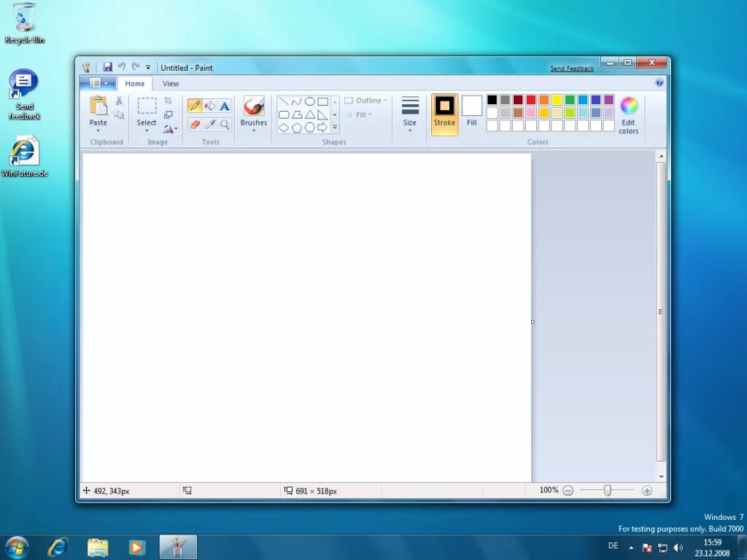Activate the Fill color selector
This screenshot has width=747, height=560.
(x=472, y=112)
